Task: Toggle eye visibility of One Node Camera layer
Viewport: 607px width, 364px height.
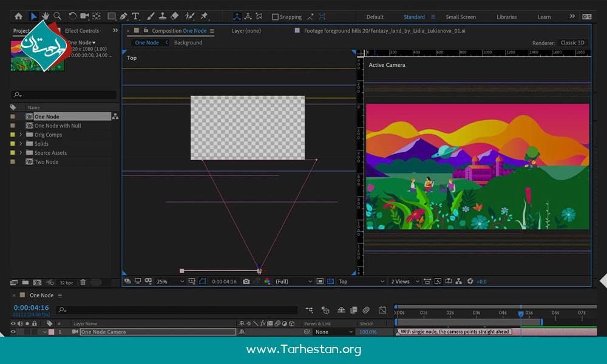Action: [x=13, y=332]
